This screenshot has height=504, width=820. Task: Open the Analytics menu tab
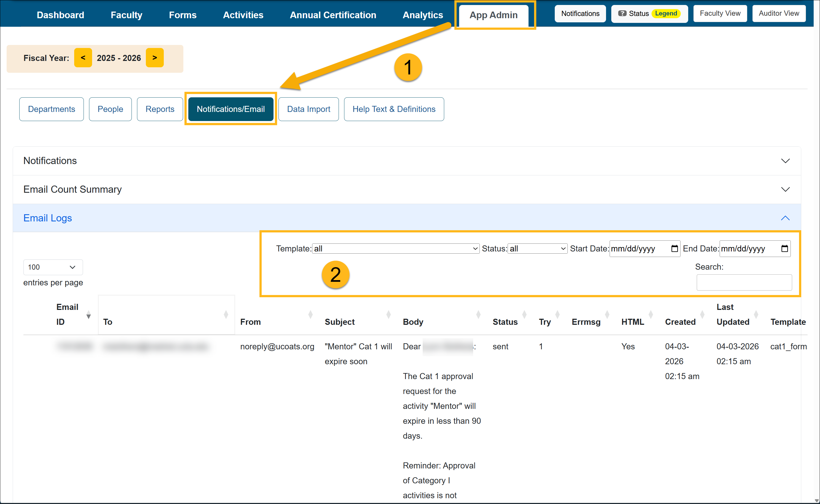click(x=423, y=15)
